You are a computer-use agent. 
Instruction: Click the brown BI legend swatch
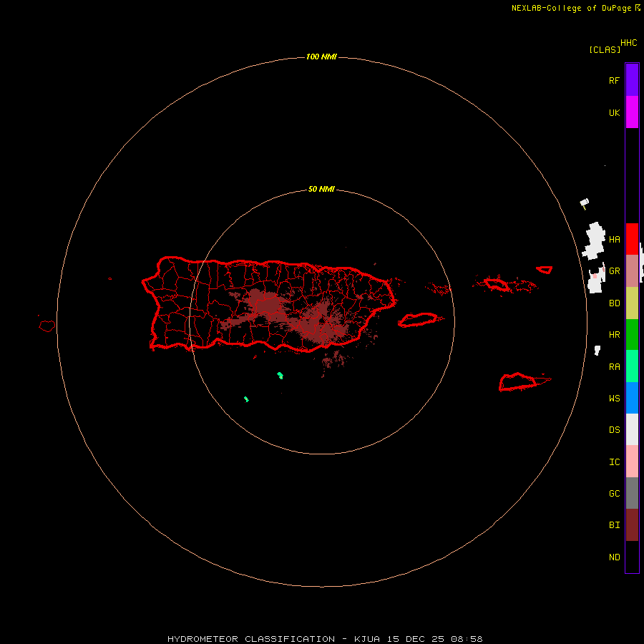tap(632, 525)
